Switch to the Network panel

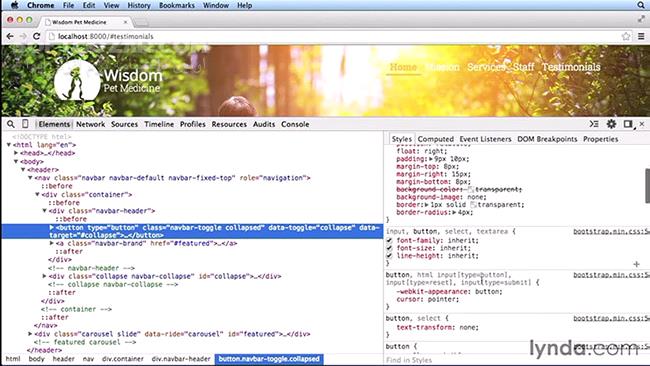(x=90, y=124)
